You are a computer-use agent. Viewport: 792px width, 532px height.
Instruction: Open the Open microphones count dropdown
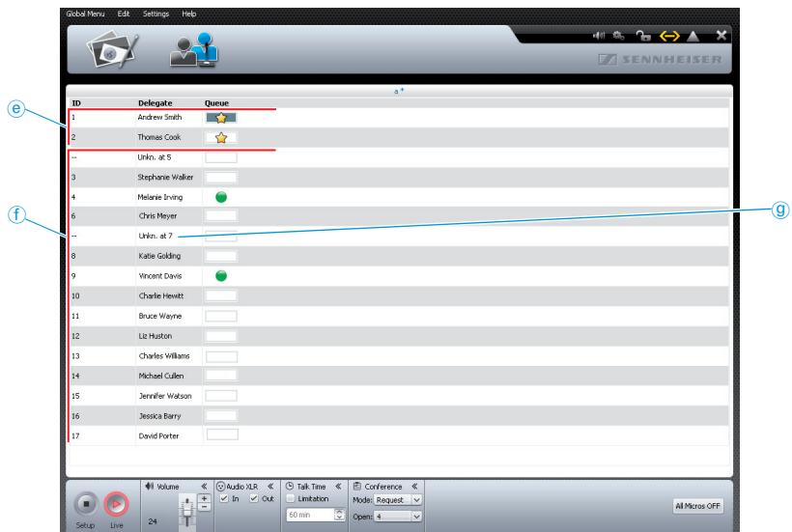(x=398, y=517)
